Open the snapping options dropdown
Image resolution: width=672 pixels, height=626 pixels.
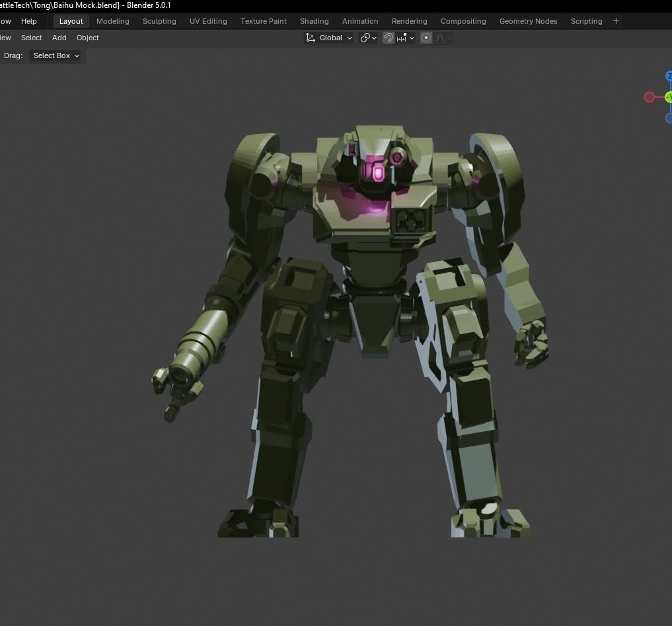[406, 38]
